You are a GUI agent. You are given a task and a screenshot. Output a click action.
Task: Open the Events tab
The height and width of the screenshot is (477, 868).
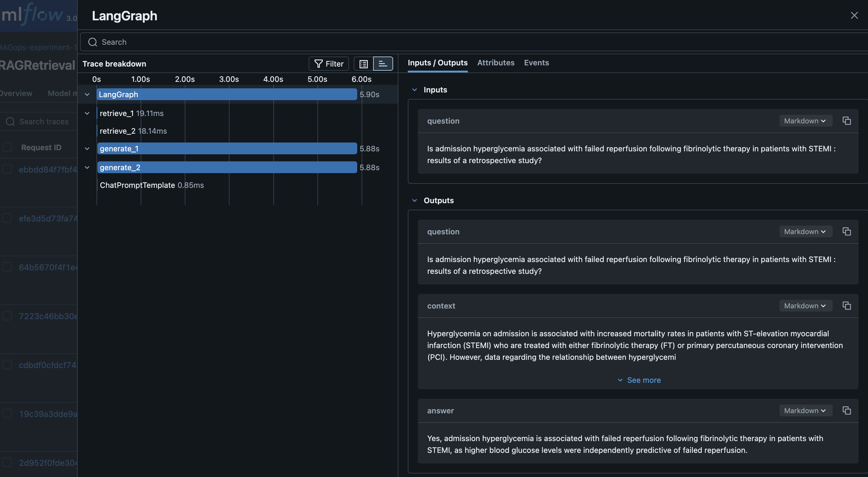click(536, 63)
